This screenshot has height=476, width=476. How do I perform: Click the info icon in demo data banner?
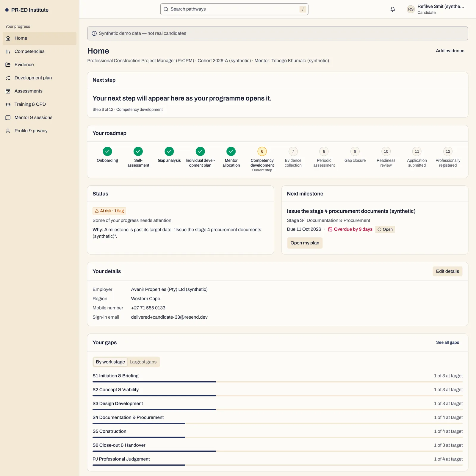tap(94, 33)
